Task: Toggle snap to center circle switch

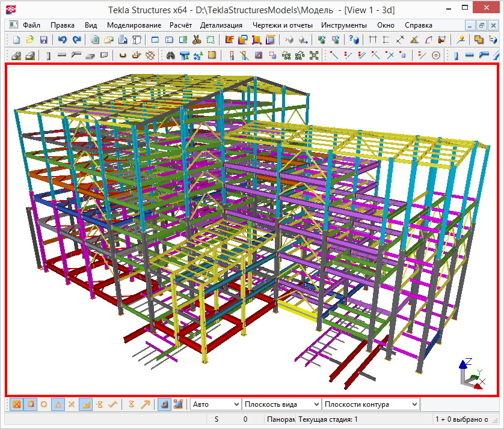Action: [44, 404]
